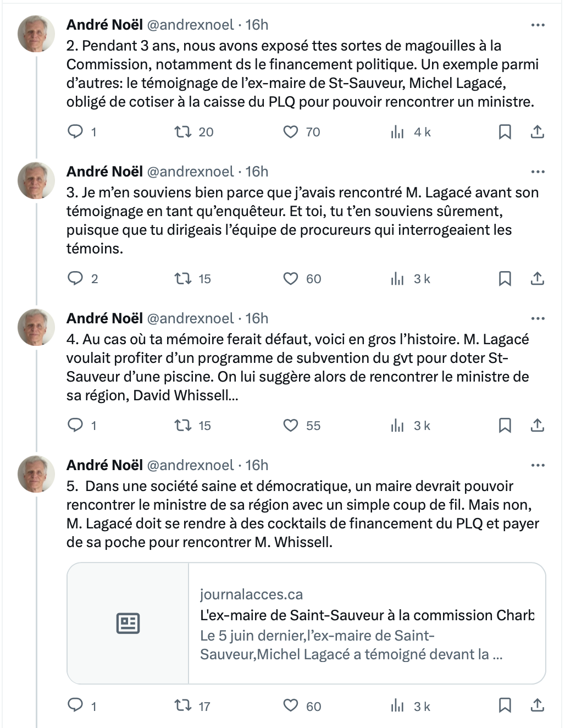
Task: Reply to tweet 3 with 2 replies
Action: tap(75, 279)
